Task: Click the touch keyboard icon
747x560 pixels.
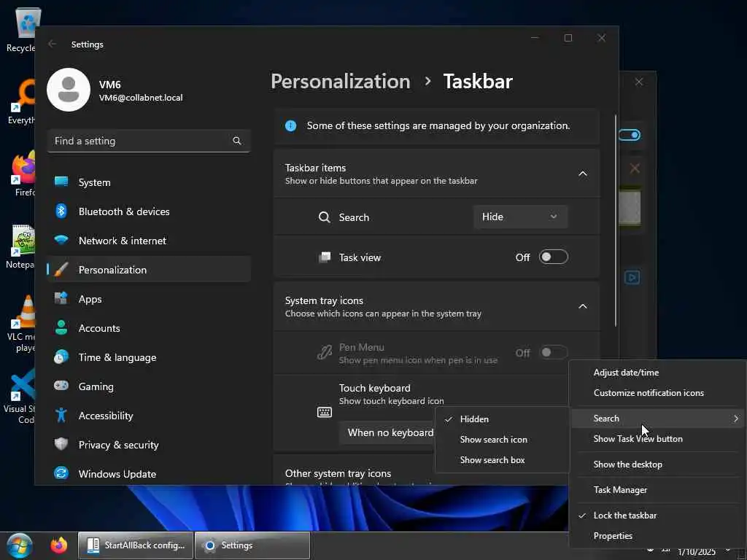Action: pyautogui.click(x=325, y=412)
